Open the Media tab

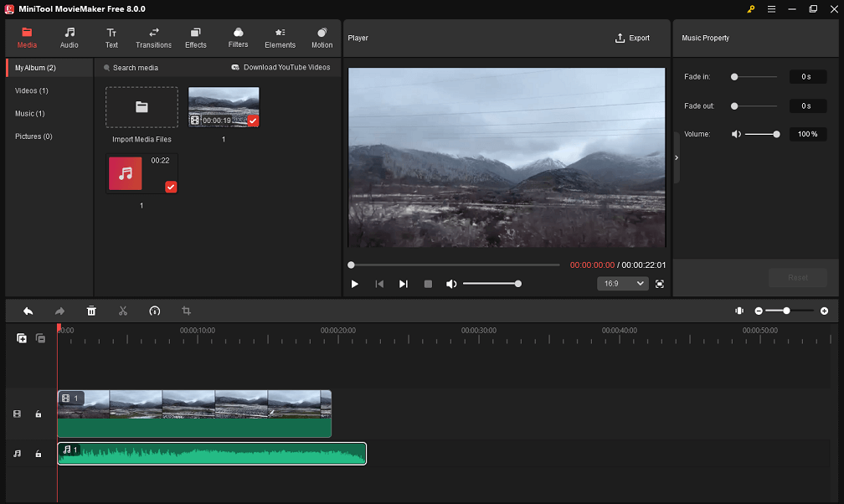click(x=27, y=39)
